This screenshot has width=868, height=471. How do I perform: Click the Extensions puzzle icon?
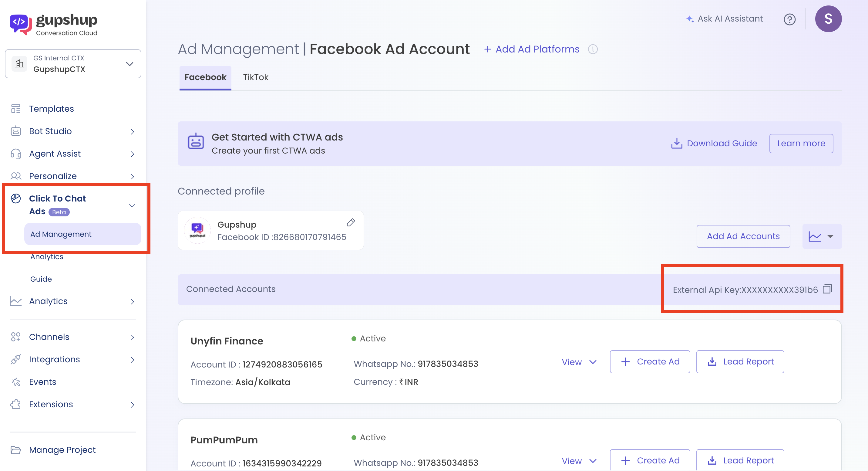(x=15, y=404)
